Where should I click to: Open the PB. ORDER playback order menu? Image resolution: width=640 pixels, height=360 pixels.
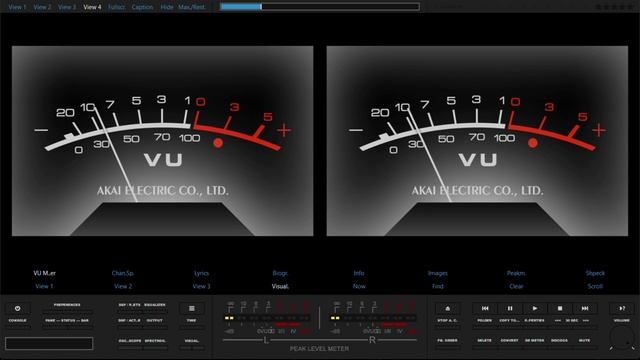click(447, 341)
